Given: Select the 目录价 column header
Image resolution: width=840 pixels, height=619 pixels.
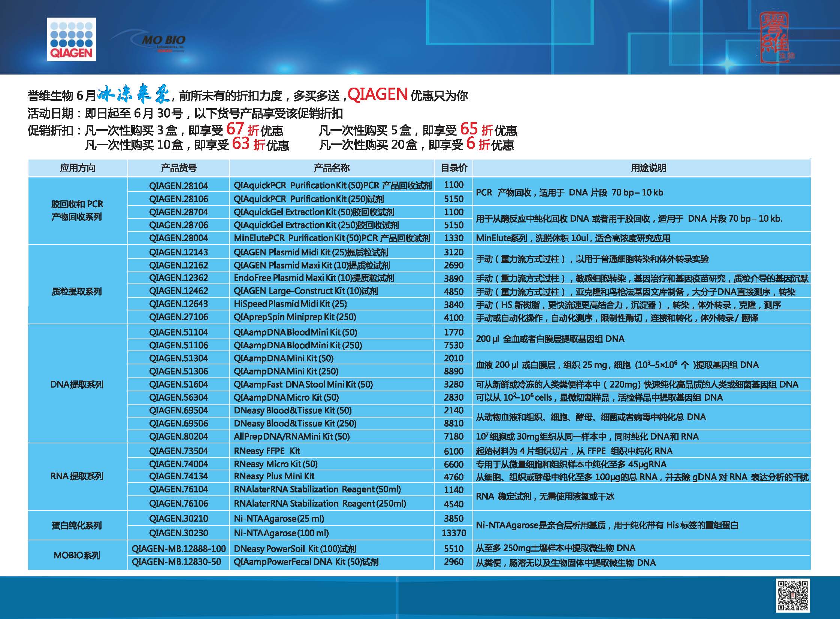Looking at the screenshot, I should click(454, 168).
